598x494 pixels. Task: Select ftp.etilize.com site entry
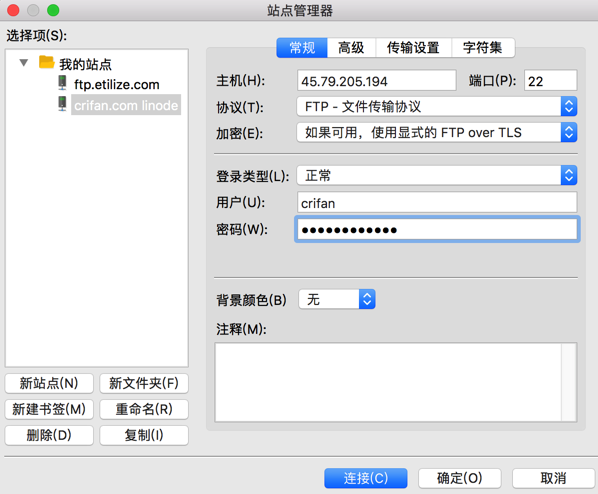(x=117, y=84)
